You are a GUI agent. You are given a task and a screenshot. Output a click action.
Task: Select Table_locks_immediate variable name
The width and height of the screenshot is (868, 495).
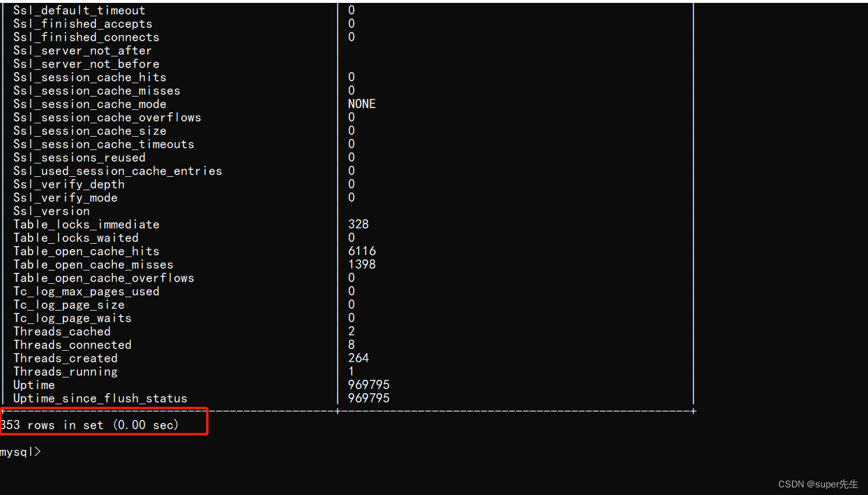click(x=86, y=225)
